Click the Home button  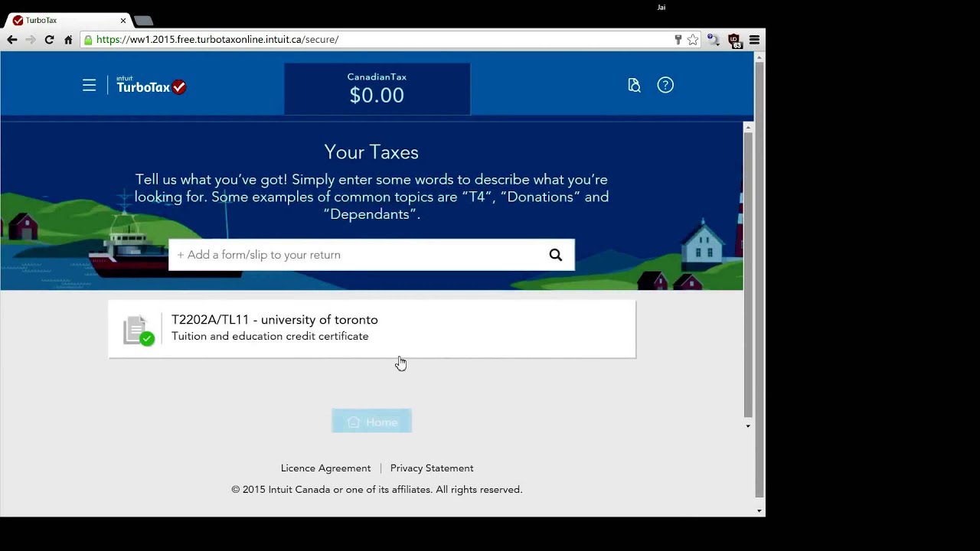point(372,422)
